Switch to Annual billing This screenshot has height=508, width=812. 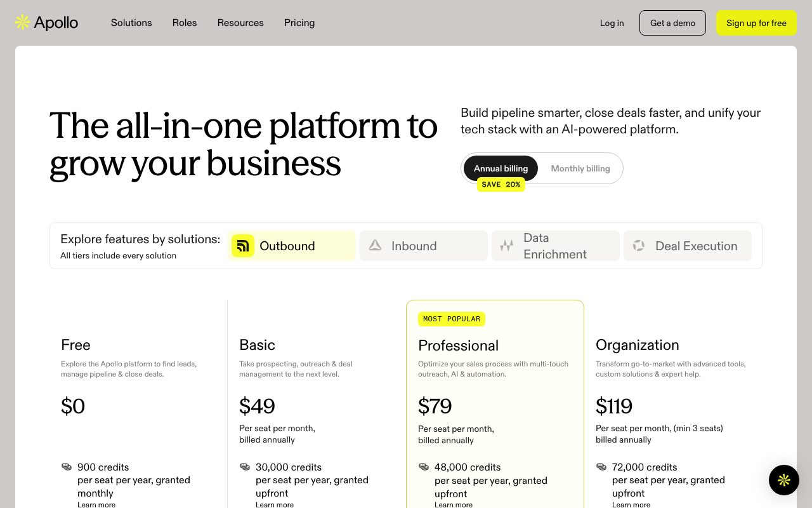501,168
